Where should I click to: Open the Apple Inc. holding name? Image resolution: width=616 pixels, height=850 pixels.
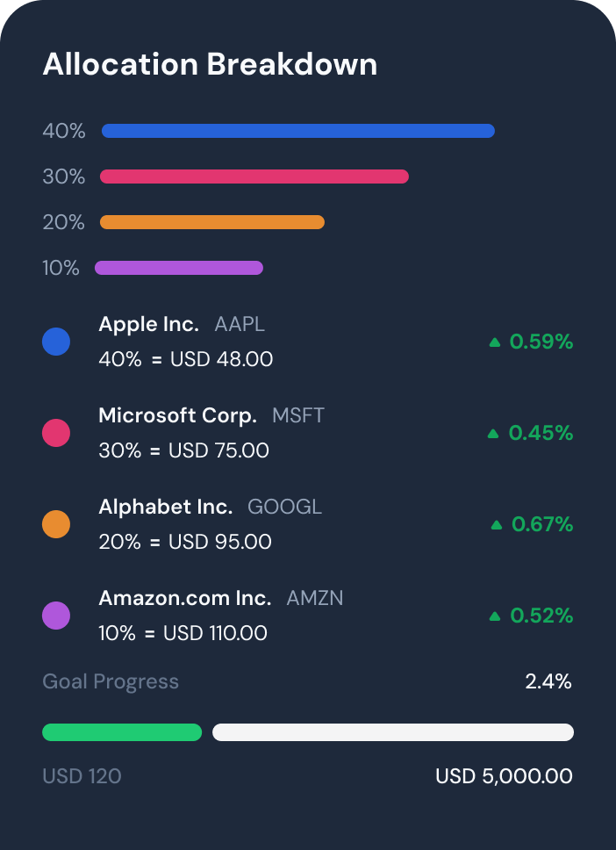coord(148,324)
